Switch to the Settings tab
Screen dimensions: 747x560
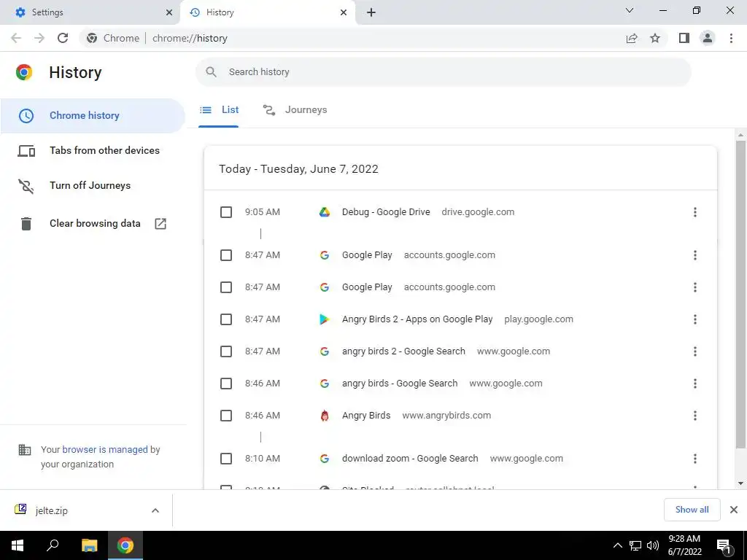coord(90,12)
